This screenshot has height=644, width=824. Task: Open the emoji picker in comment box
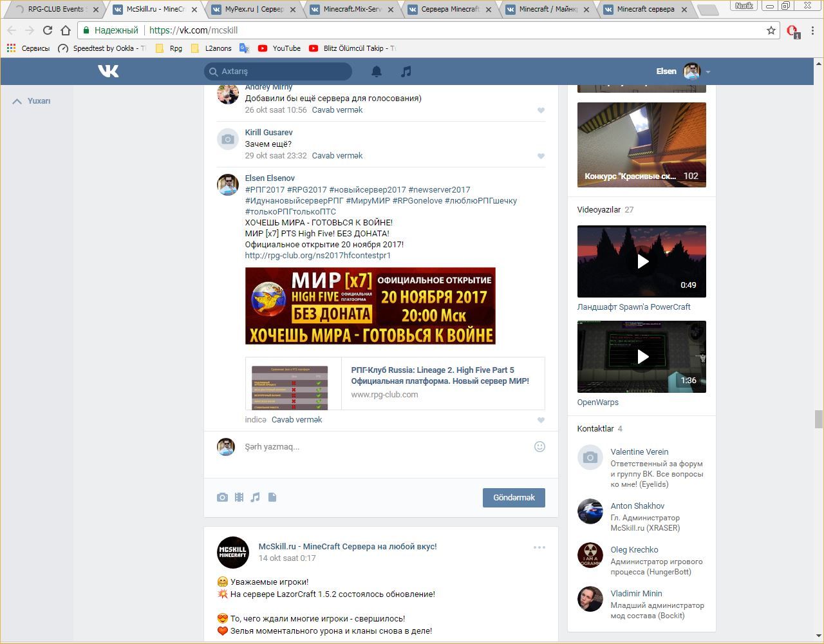coord(539,446)
